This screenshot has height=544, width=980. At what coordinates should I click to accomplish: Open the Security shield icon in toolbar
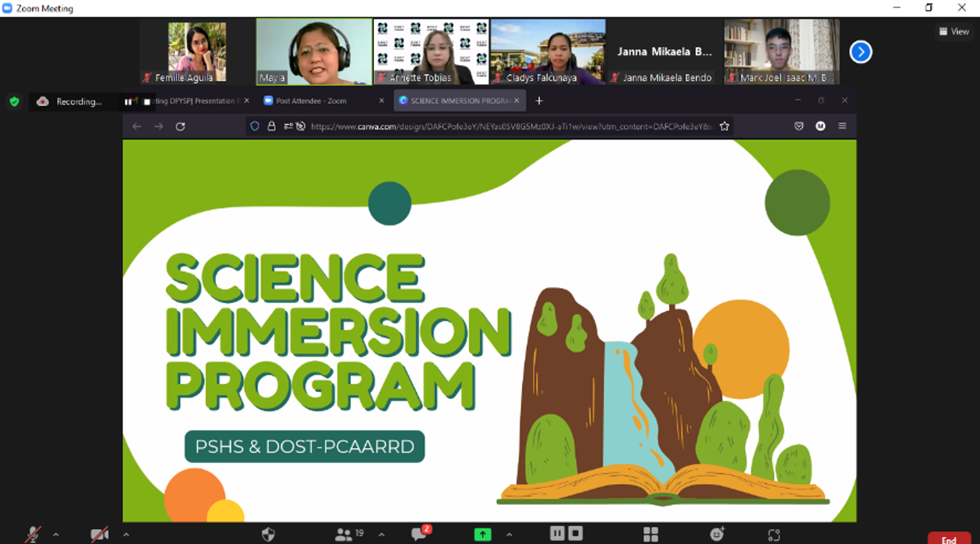tap(268, 534)
